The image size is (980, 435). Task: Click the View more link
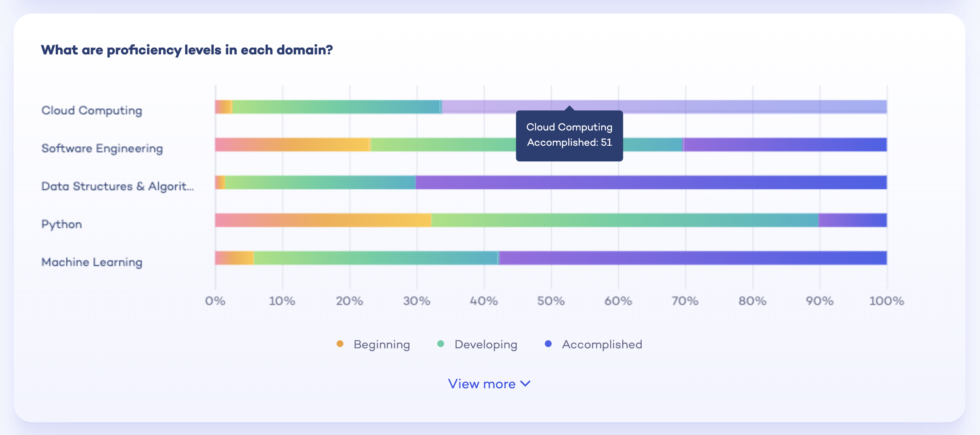pos(481,384)
